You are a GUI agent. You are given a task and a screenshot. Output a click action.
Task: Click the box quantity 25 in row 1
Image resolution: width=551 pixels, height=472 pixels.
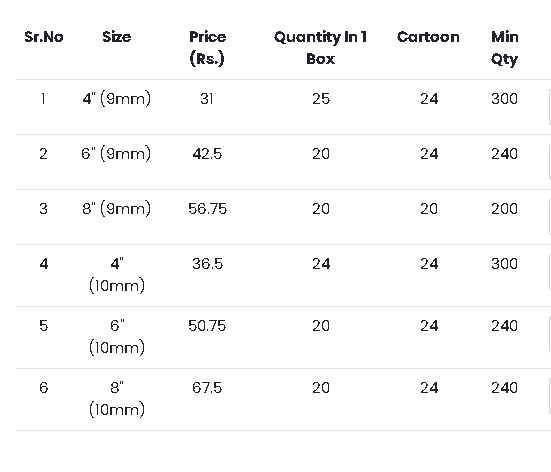(321, 99)
